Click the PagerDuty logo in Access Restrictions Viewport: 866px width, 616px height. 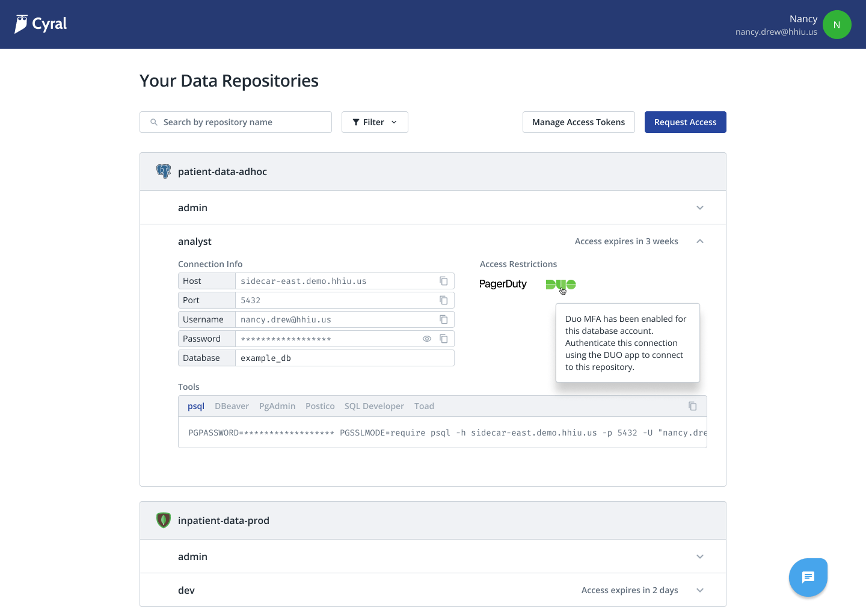503,284
